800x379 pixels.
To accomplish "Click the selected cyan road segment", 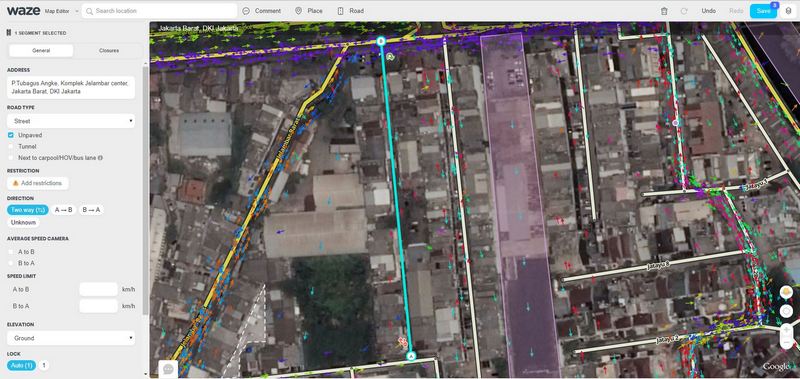I will pyautogui.click(x=395, y=199).
